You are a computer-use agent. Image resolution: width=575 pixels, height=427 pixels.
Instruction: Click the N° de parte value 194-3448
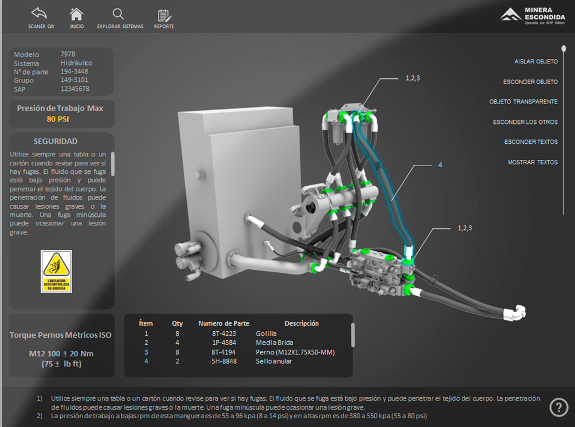tap(74, 71)
